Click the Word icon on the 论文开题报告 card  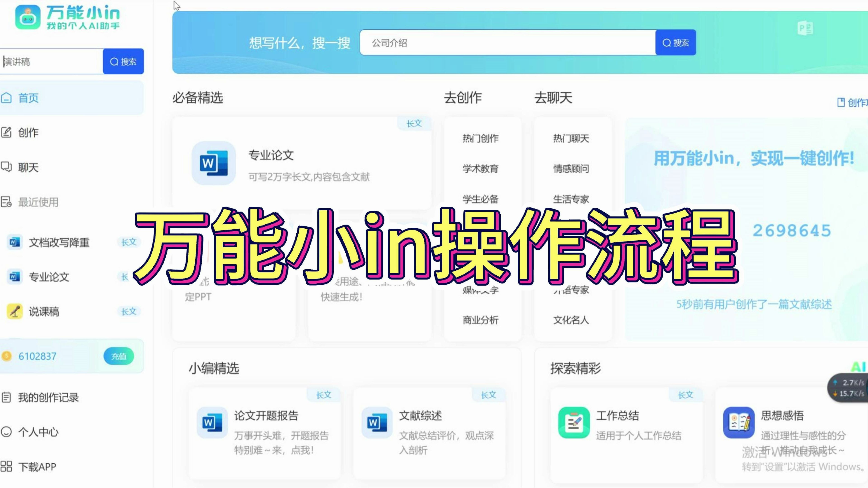coord(212,423)
